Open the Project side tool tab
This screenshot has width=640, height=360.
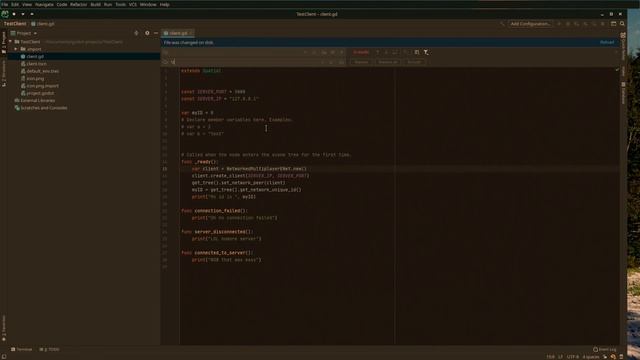click(x=4, y=43)
